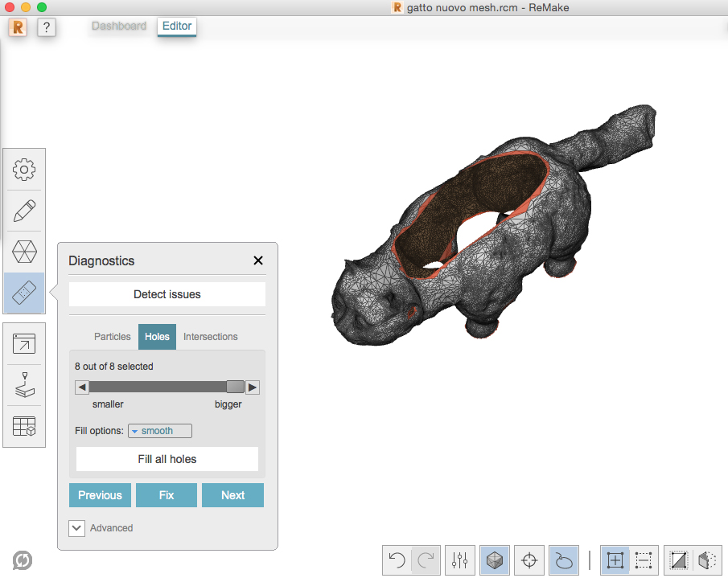Redo the last action
The height and width of the screenshot is (578, 728).
[426, 560]
